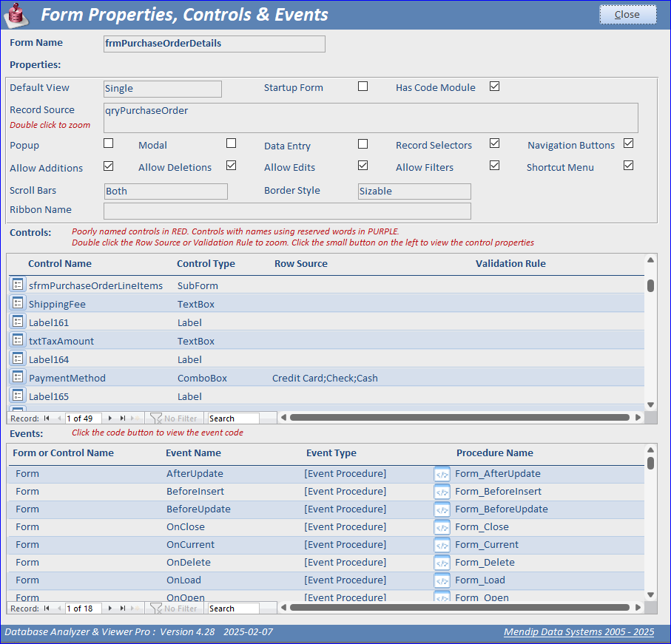
Task: Go to last record in Controls navigator
Action: tap(123, 418)
